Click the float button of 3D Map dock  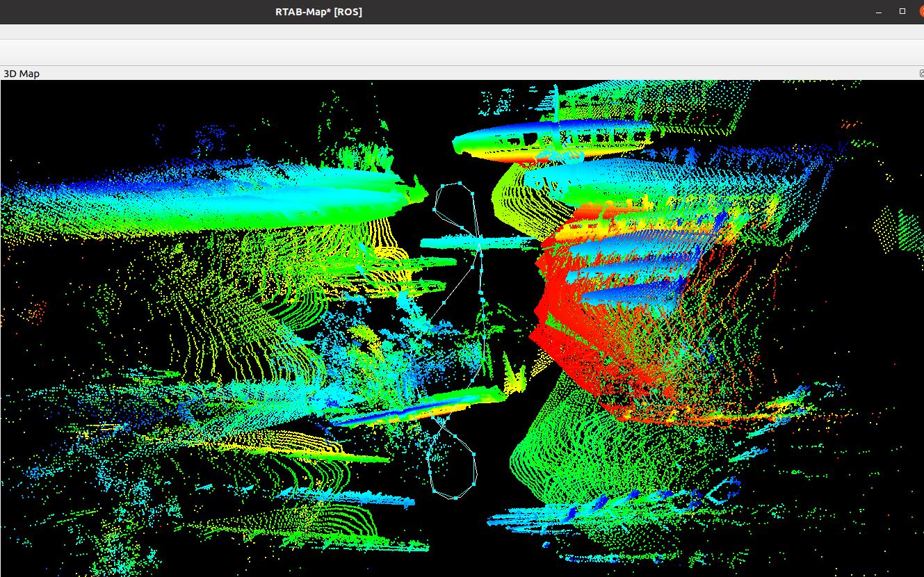click(x=921, y=74)
